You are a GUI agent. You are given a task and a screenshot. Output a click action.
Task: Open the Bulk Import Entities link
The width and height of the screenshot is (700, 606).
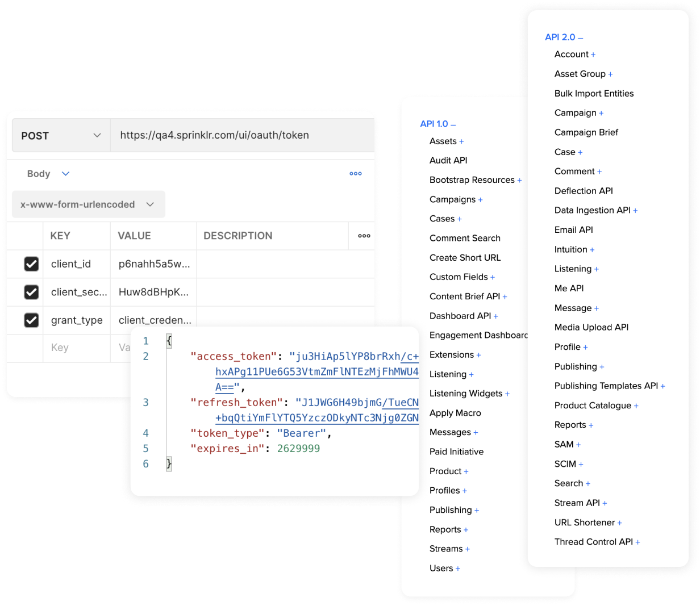point(594,93)
